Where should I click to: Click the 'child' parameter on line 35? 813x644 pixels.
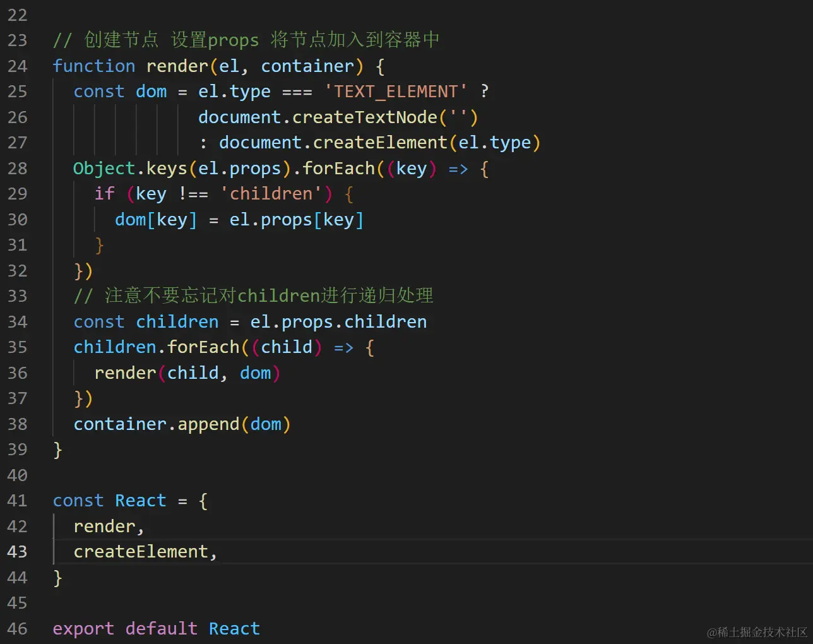click(x=287, y=347)
